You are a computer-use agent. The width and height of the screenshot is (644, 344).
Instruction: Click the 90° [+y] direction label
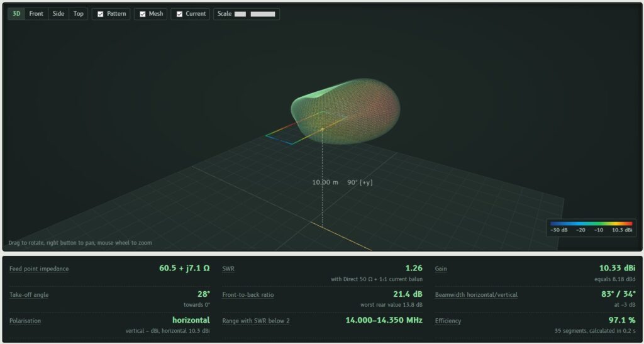pos(360,182)
